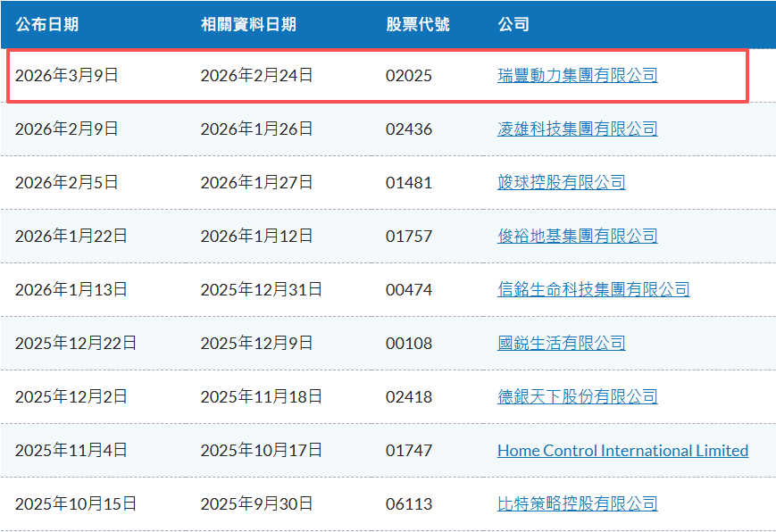Click related date 2025年9月30日
Viewport: 776px width, 532px height.
point(256,503)
